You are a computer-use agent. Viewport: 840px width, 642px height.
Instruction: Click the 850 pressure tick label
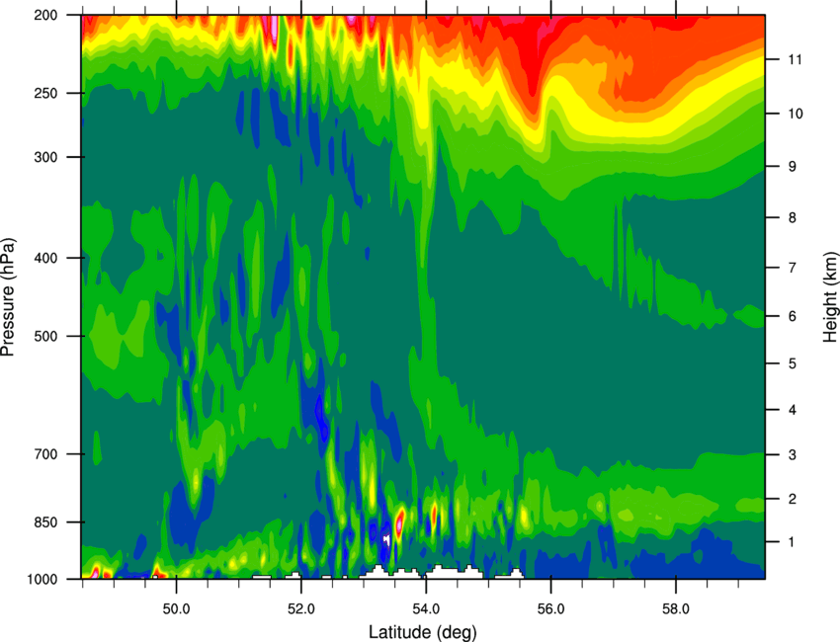(x=46, y=522)
